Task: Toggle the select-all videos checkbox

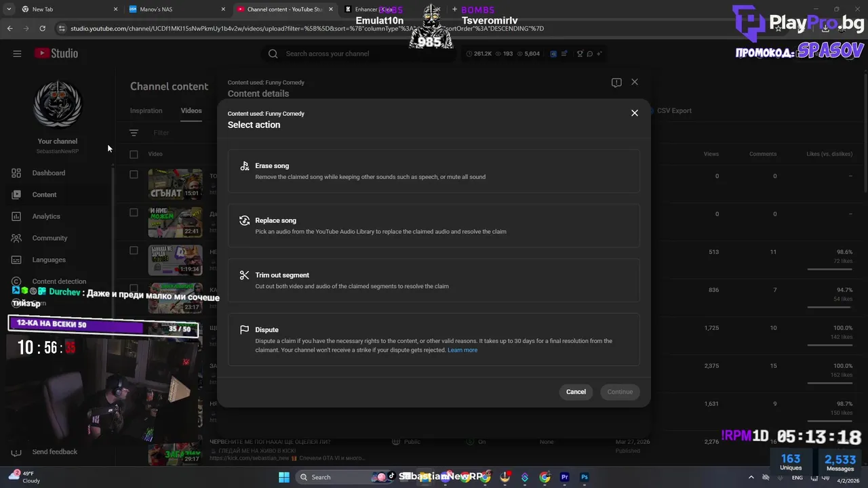Action: pos(134,155)
